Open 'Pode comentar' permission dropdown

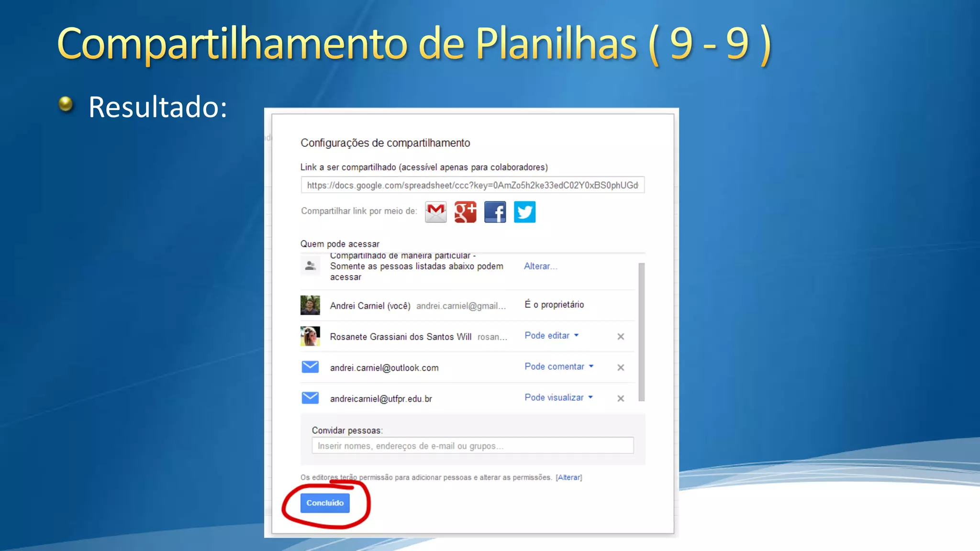(559, 367)
